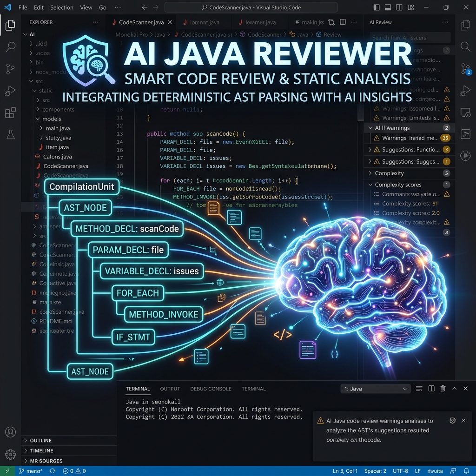Open the View menu
Image resolution: width=476 pixels, height=476 pixels.
pos(86,7)
